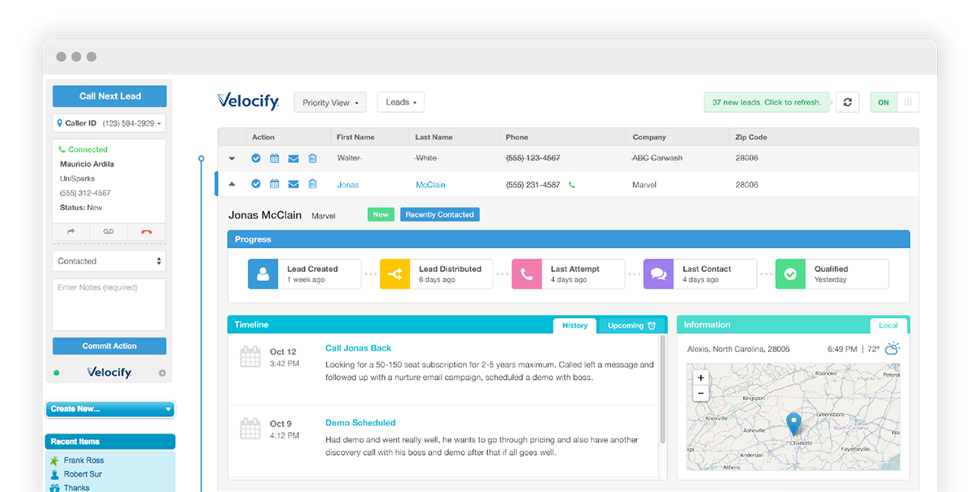Click the weather icon in the Information panel
Screen dimensions: 980x492
click(x=891, y=347)
